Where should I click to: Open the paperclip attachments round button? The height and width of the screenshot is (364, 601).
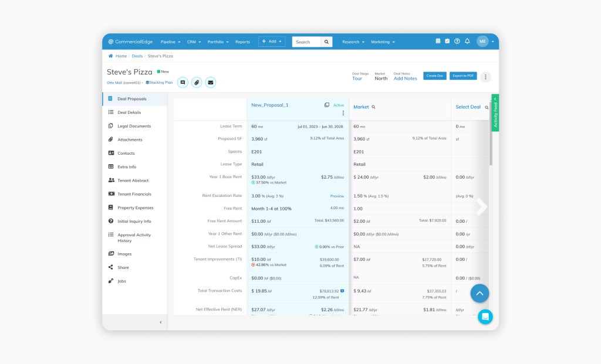tap(197, 82)
